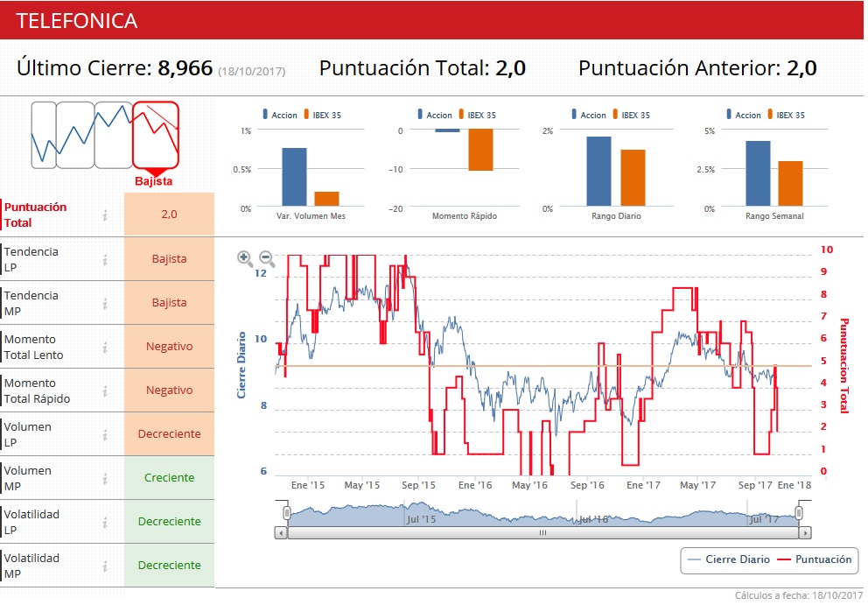Click the Cierre Diario left axis title
Viewport: 868px width, 605px height.
click(241, 365)
